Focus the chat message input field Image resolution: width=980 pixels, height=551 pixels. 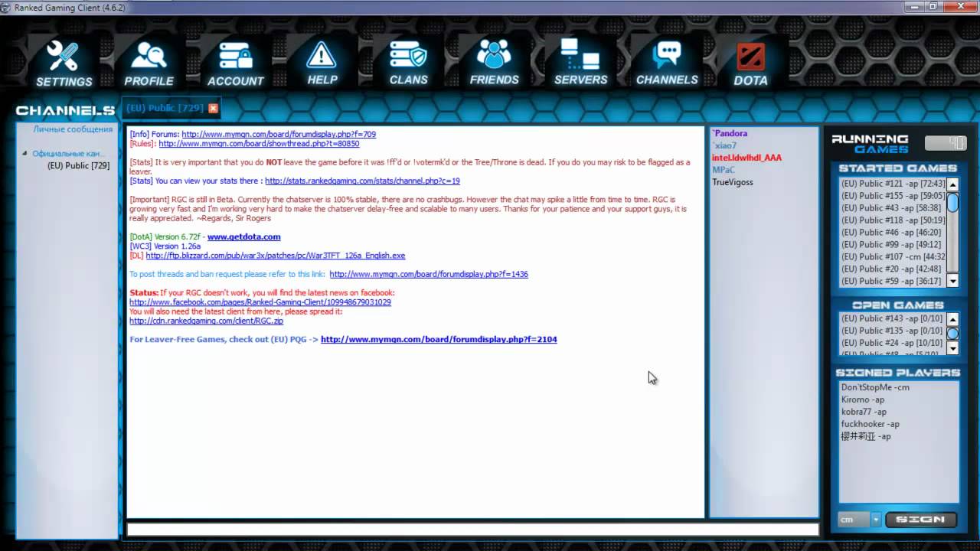coord(472,530)
